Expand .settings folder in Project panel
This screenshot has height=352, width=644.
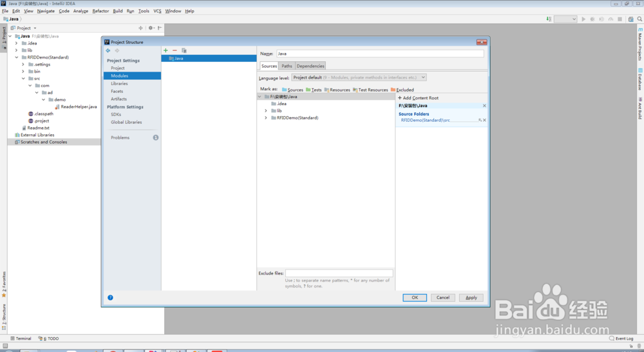[x=23, y=64]
